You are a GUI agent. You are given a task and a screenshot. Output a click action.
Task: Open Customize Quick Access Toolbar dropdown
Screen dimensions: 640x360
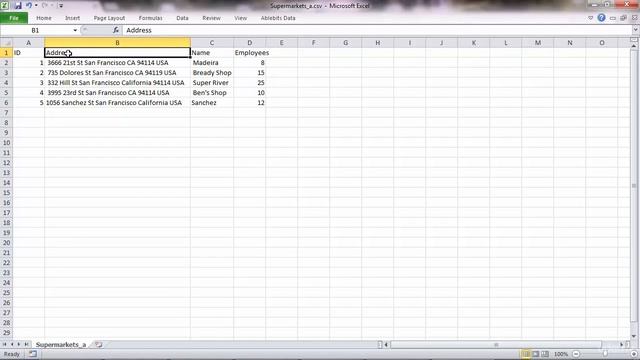61,6
